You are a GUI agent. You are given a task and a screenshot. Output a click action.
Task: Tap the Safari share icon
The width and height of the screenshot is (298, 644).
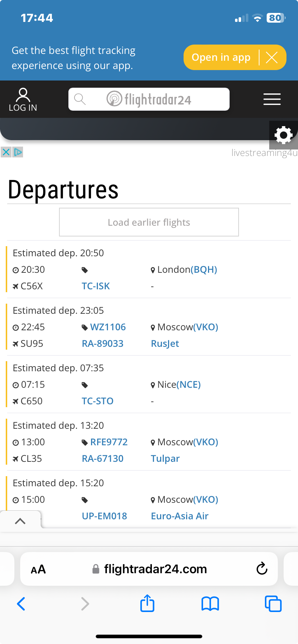click(147, 603)
